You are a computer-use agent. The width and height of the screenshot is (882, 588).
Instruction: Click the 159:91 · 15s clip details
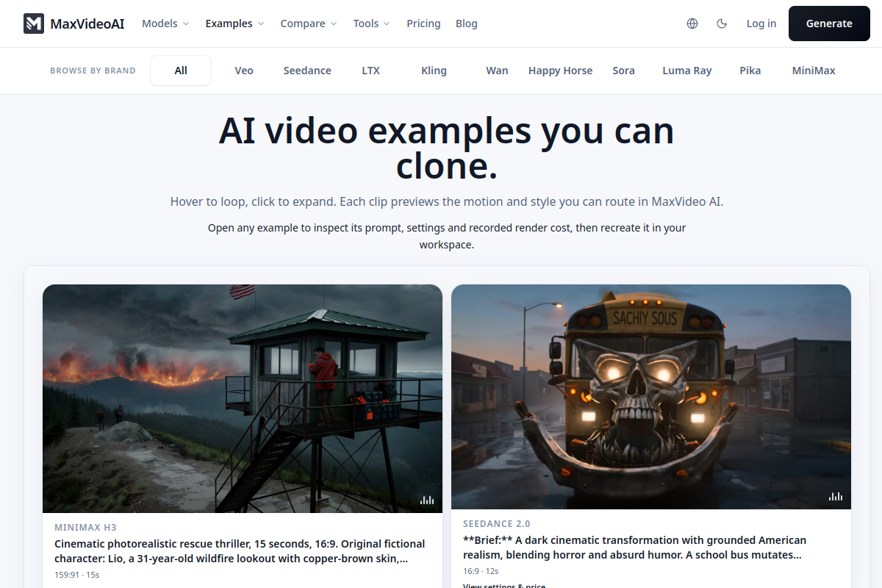point(77,575)
